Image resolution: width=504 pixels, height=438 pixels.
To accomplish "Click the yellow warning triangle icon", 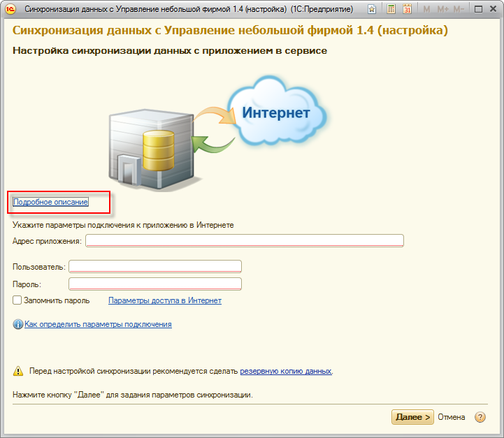I will click(x=18, y=371).
